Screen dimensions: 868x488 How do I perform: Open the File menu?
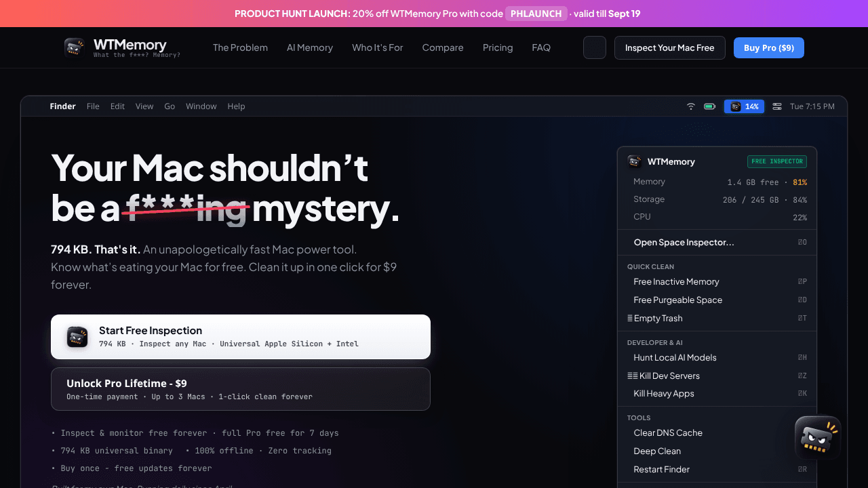pyautogui.click(x=93, y=106)
